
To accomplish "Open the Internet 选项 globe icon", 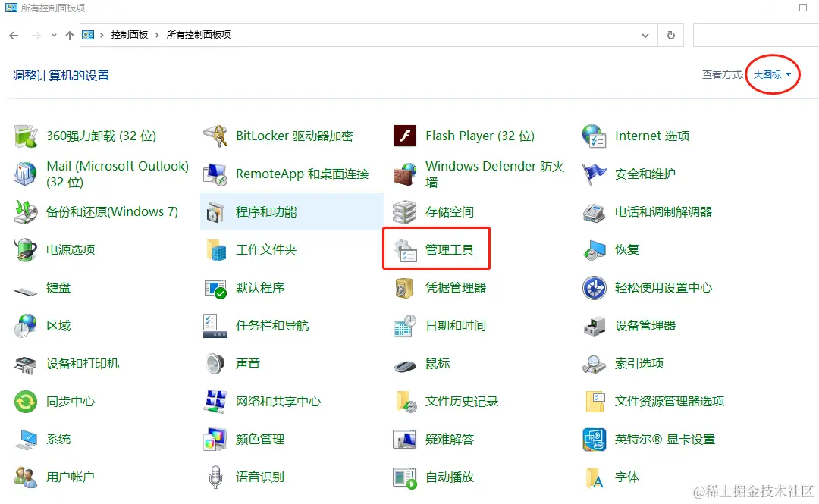I will 595,136.
